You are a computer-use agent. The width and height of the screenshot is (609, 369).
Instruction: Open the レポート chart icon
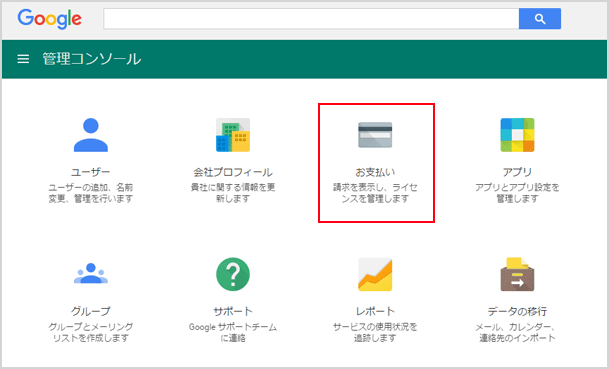[x=375, y=274]
